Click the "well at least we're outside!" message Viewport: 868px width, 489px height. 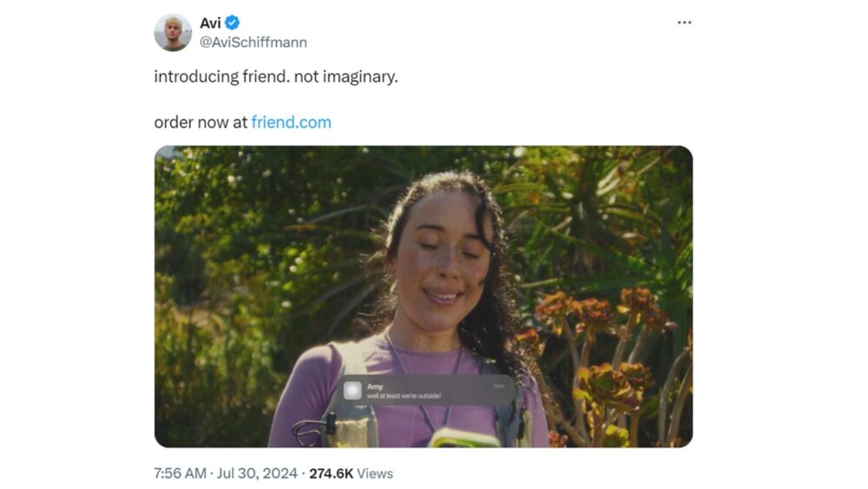[x=404, y=397]
